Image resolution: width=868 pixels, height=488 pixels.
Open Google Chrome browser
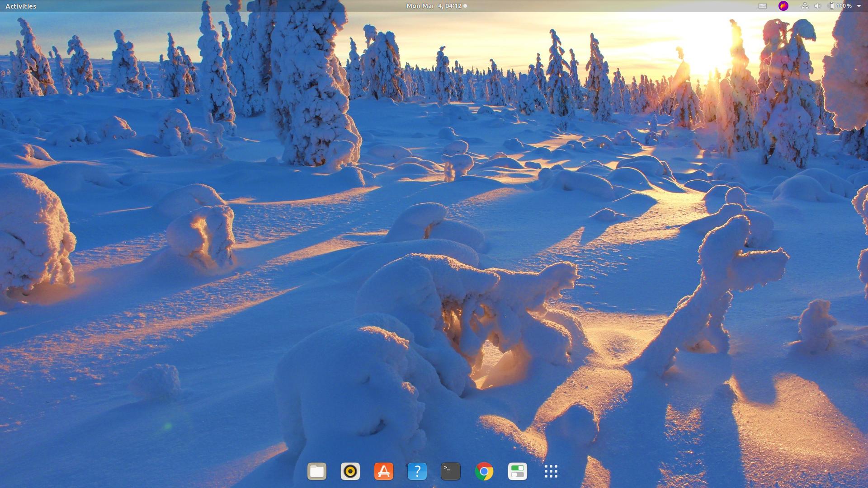[484, 471]
